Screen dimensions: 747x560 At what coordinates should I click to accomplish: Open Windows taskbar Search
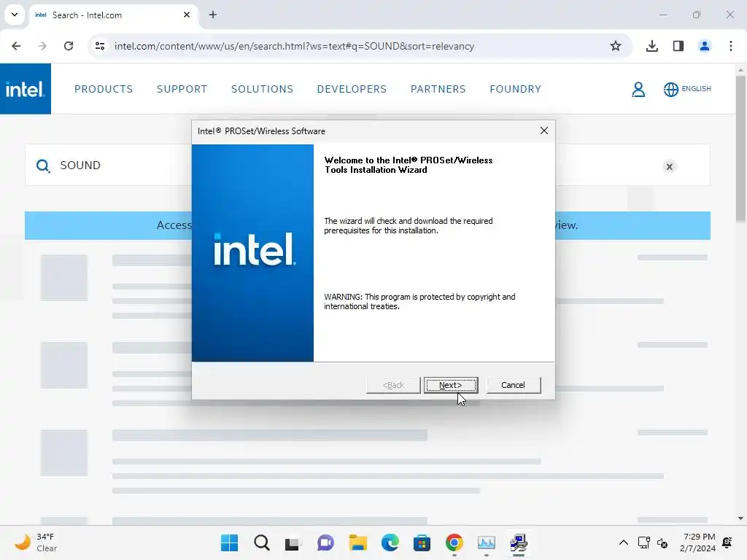(262, 542)
